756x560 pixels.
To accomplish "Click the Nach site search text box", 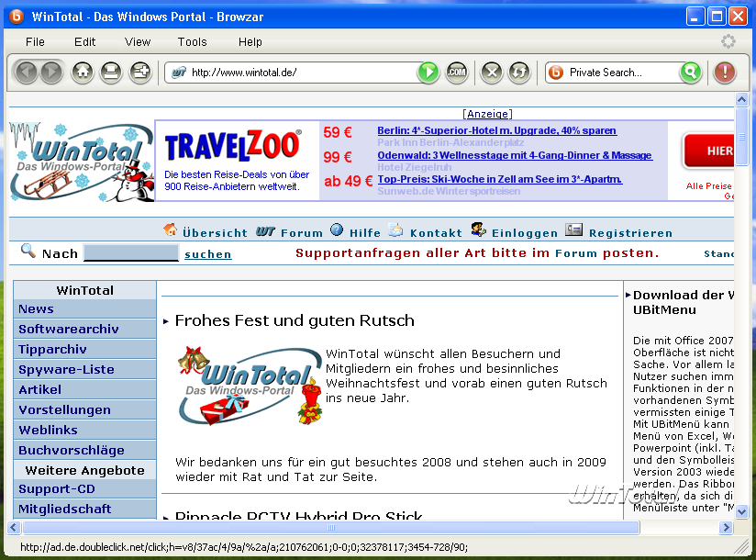I will [130, 252].
